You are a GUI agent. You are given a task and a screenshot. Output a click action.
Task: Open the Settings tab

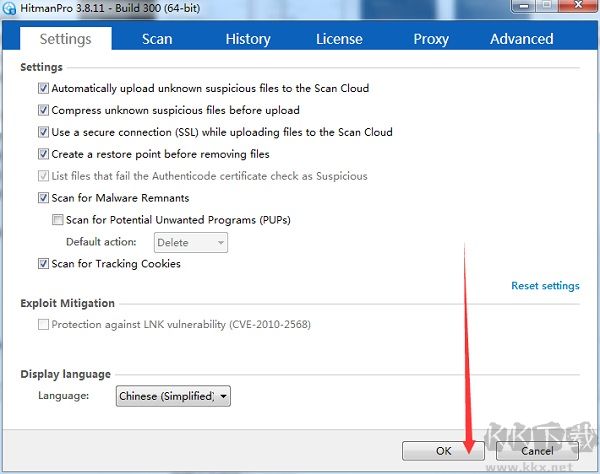pyautogui.click(x=65, y=39)
